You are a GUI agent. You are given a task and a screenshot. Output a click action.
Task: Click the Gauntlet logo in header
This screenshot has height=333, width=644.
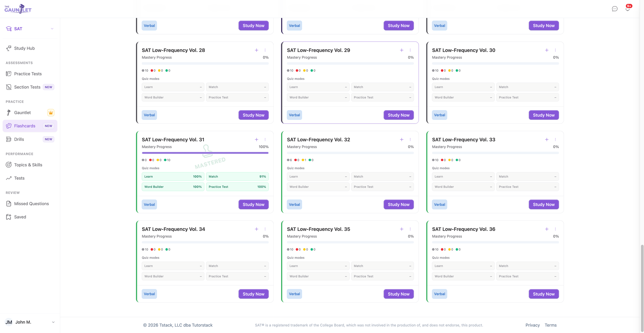point(18,9)
